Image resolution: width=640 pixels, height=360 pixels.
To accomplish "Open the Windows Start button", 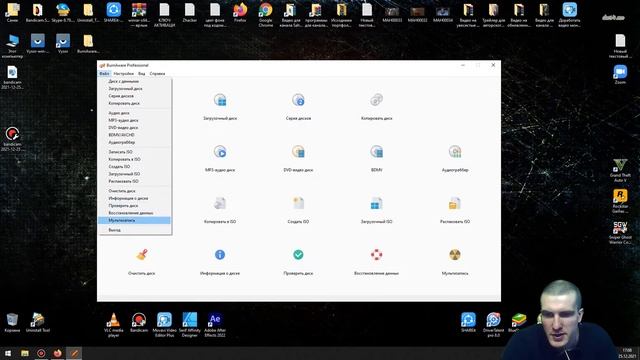I will click(8, 353).
